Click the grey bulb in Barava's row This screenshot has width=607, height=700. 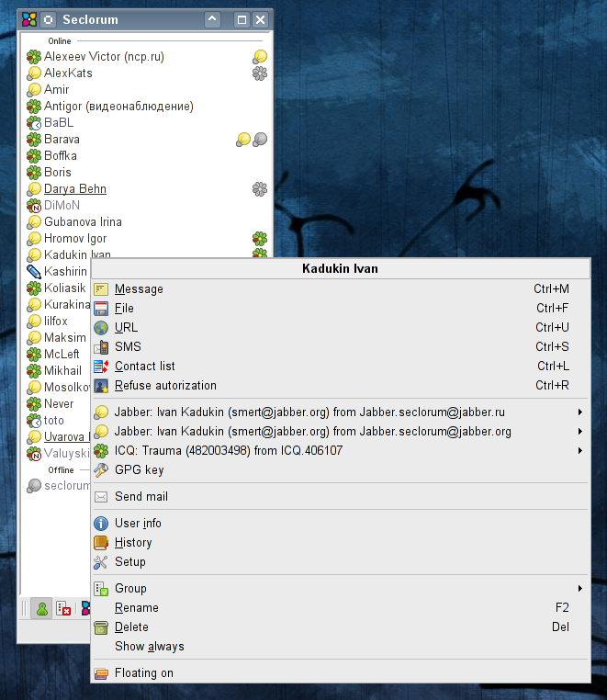point(260,140)
